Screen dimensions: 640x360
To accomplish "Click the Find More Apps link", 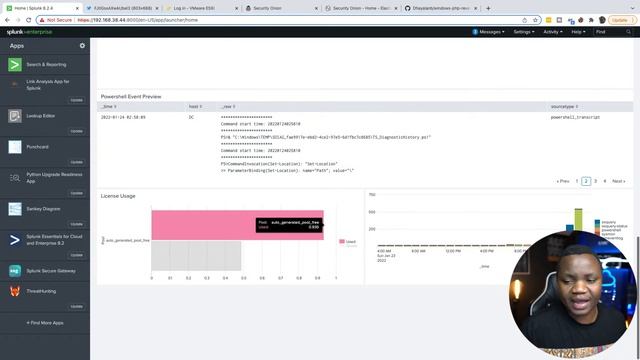I will pyautogui.click(x=45, y=323).
